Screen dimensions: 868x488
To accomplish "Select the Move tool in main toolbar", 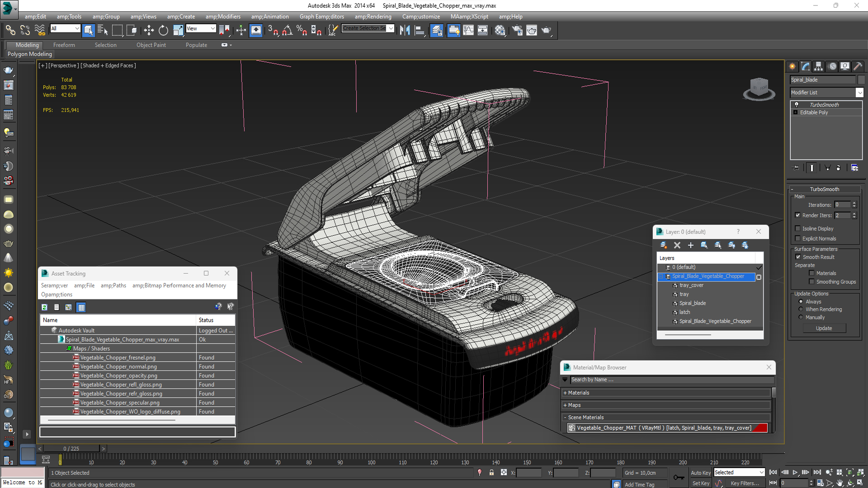I will click(149, 30).
